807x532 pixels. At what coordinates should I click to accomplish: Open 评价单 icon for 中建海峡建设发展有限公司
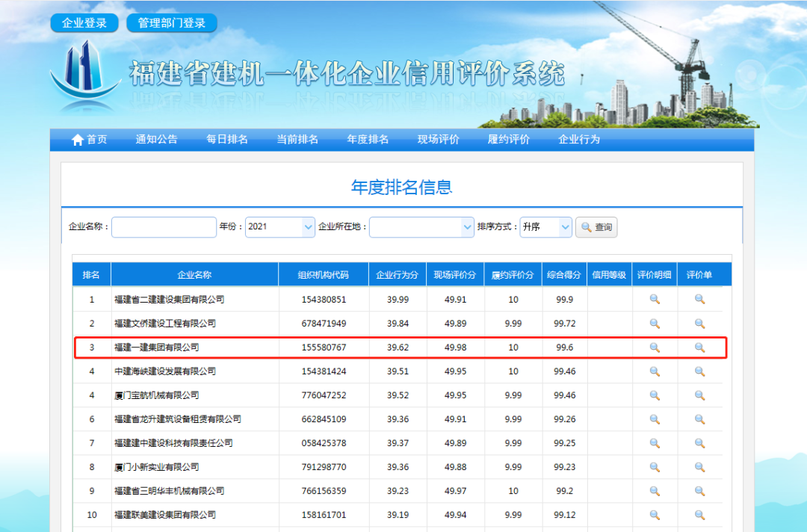[x=700, y=371]
